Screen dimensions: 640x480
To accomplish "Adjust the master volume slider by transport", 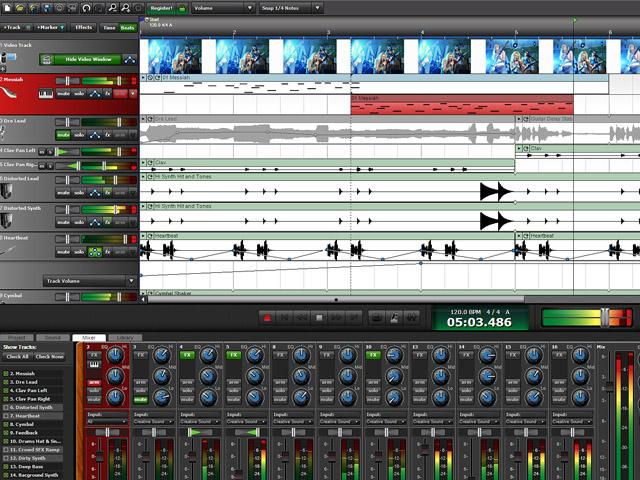I will point(603,317).
